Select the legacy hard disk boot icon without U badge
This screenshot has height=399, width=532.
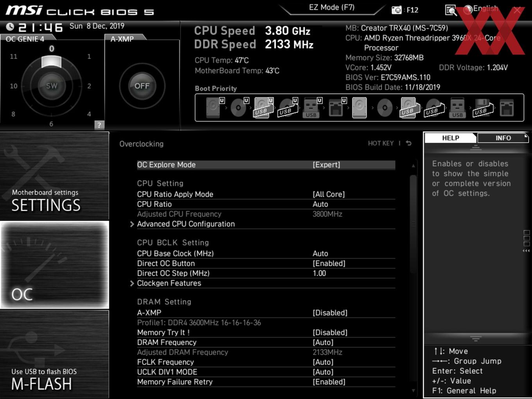point(359,108)
